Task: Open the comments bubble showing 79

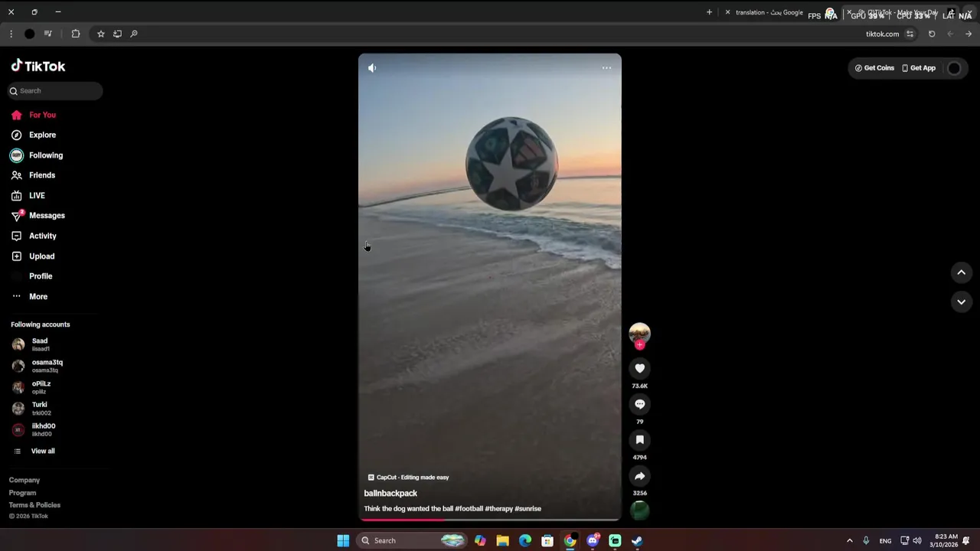Action: click(640, 404)
